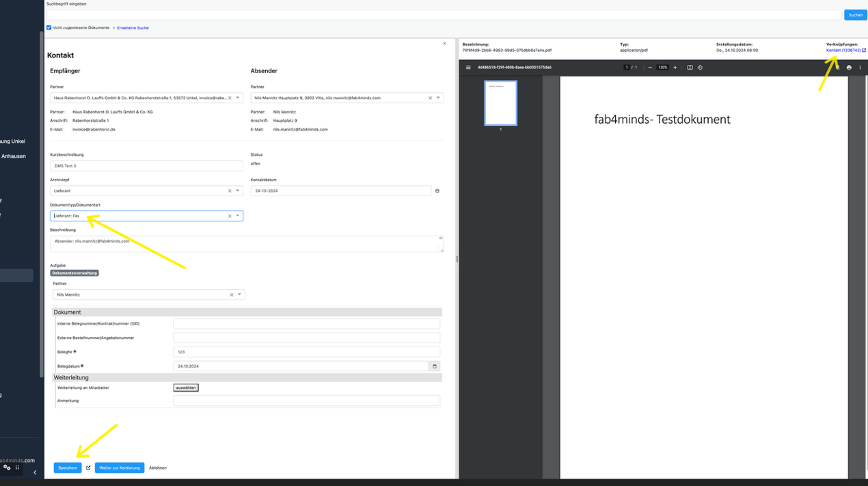The image size is (868, 486).
Task: Click 'Weiter zur Kontierung' button
Action: coord(120,468)
